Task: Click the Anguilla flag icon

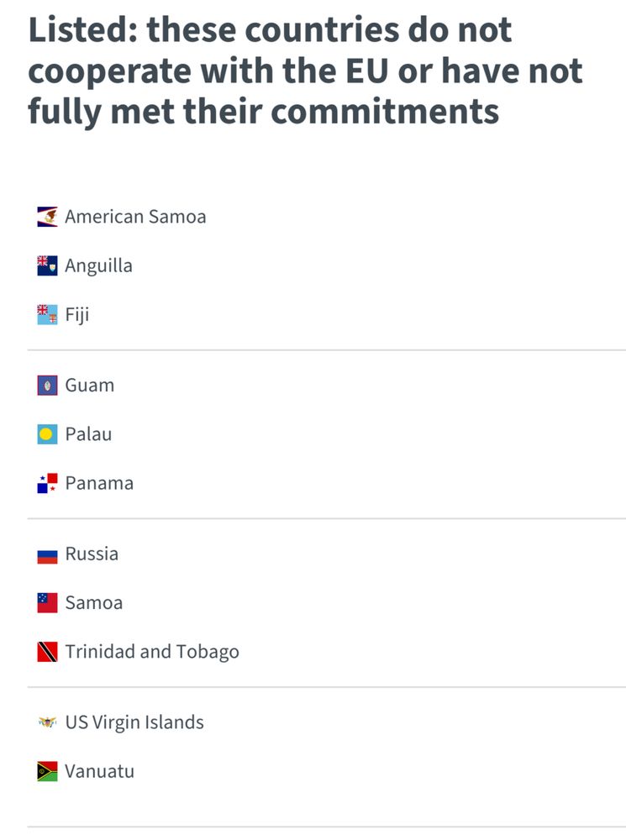Action: click(x=47, y=265)
